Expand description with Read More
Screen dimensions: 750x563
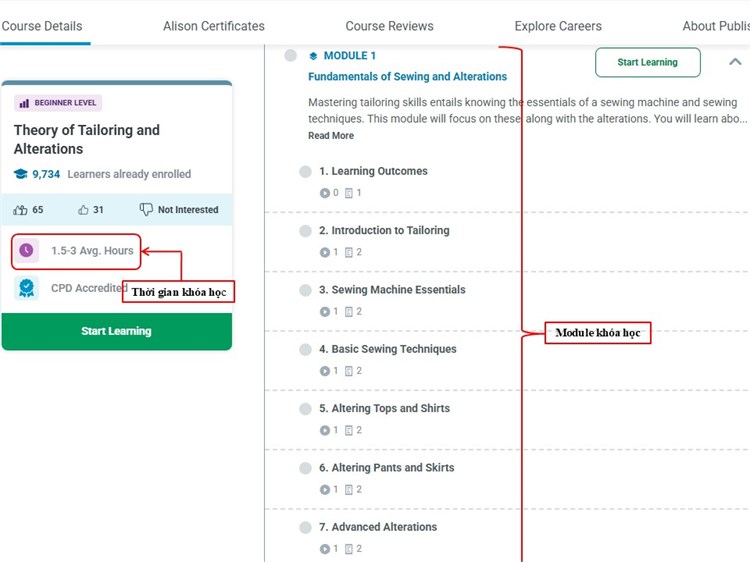pyautogui.click(x=330, y=136)
